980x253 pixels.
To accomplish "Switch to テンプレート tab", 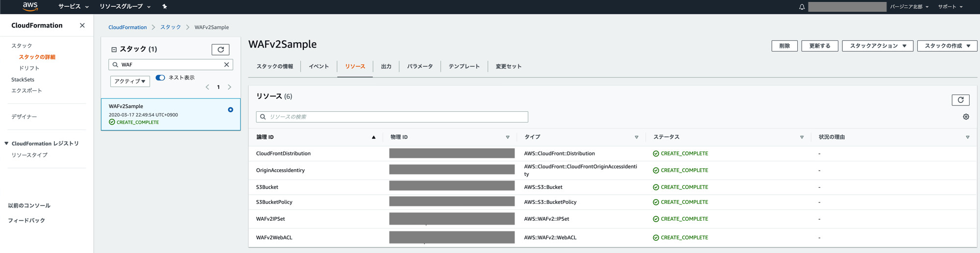I will click(464, 67).
